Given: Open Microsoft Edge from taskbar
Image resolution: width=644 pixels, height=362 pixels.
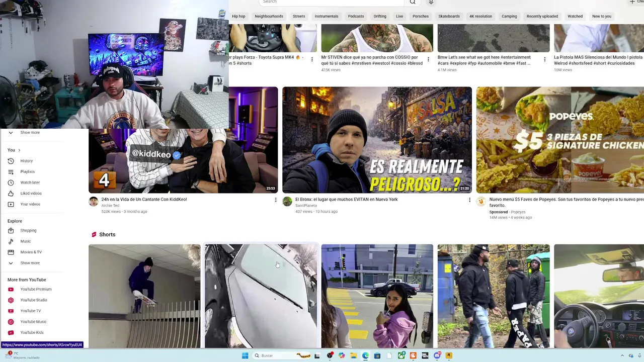Looking at the screenshot, I should 365,355.
